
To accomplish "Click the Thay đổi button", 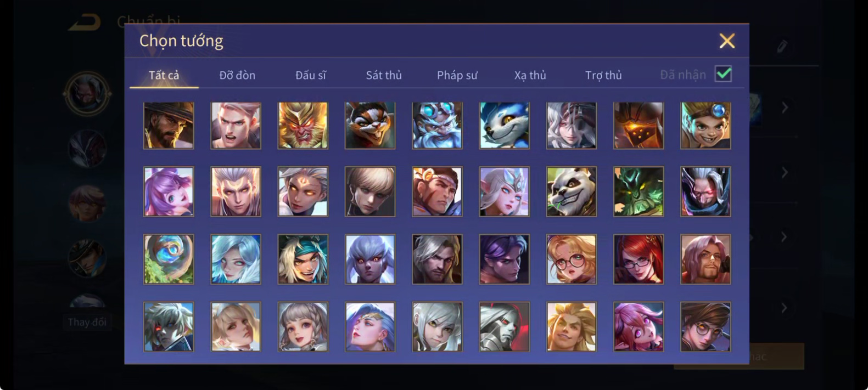I will point(87,322).
